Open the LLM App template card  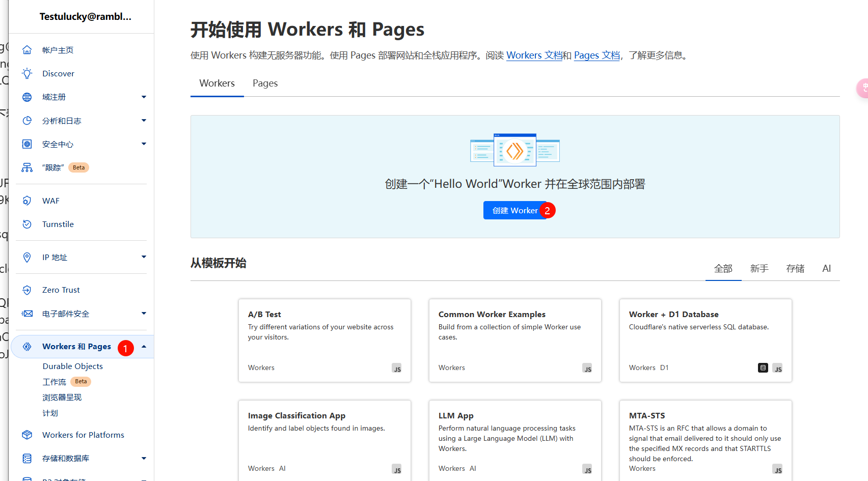515,440
